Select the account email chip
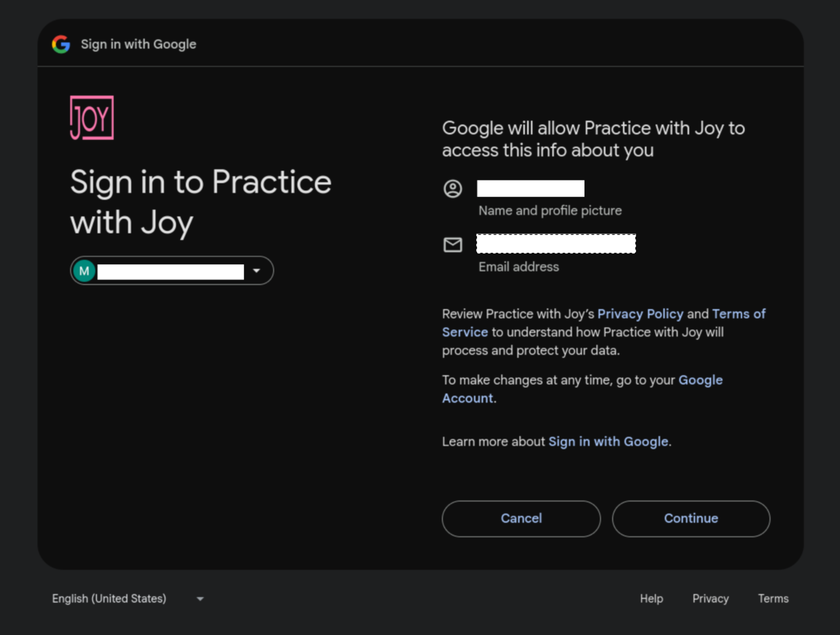 click(x=172, y=271)
